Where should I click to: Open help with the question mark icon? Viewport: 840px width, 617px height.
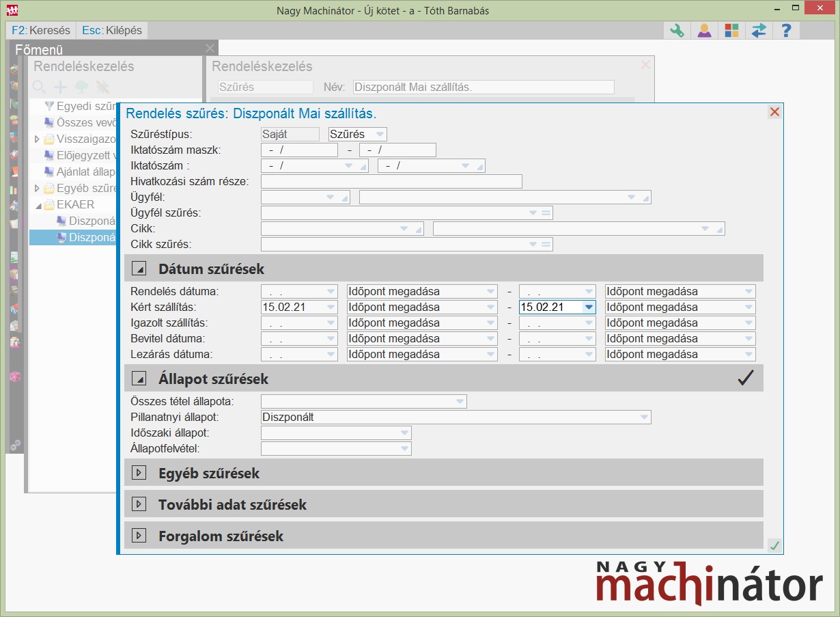[x=786, y=31]
